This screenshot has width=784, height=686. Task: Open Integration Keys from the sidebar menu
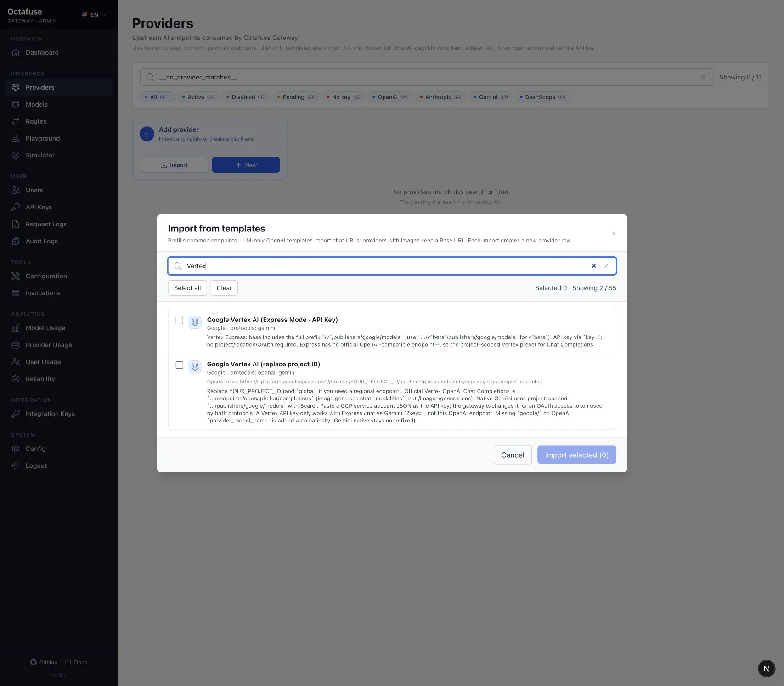click(x=59, y=414)
